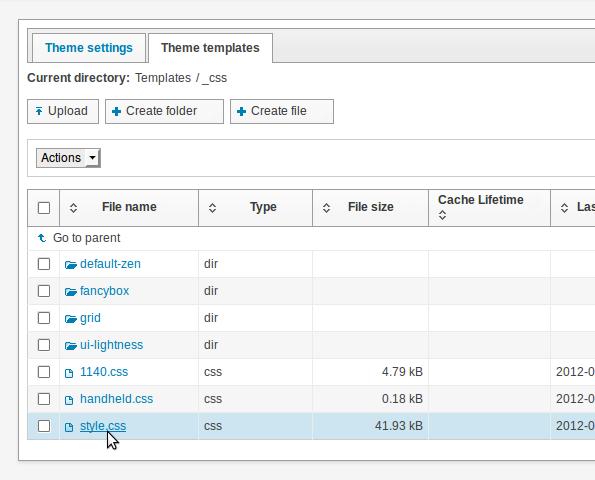The height and width of the screenshot is (480, 595).
Task: Click the File name column header
Action: pos(129,207)
